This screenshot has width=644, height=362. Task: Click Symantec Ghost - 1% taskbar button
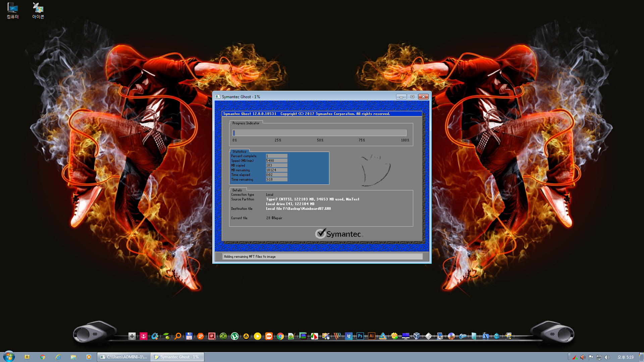(x=177, y=357)
